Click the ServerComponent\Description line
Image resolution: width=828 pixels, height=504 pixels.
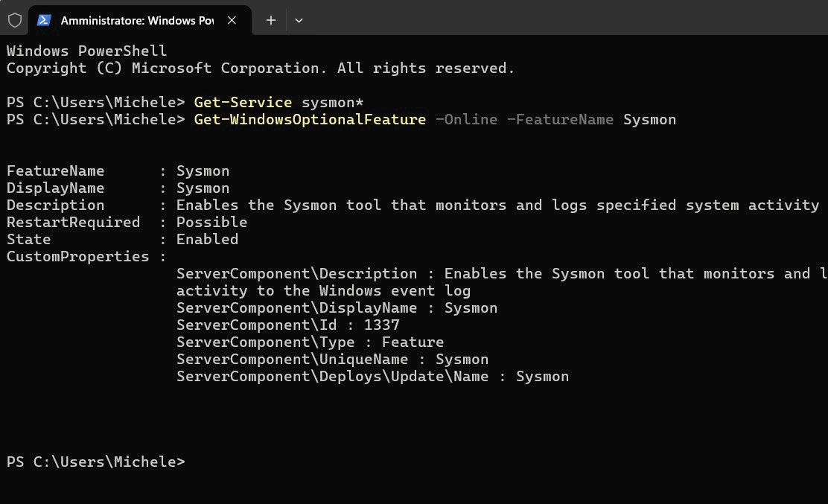pos(502,273)
